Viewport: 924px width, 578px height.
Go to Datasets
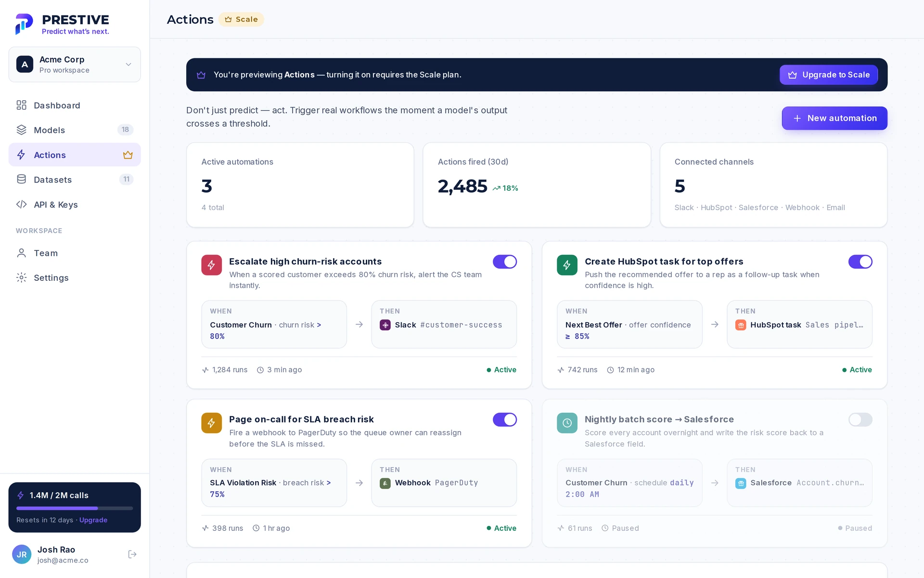(75, 180)
